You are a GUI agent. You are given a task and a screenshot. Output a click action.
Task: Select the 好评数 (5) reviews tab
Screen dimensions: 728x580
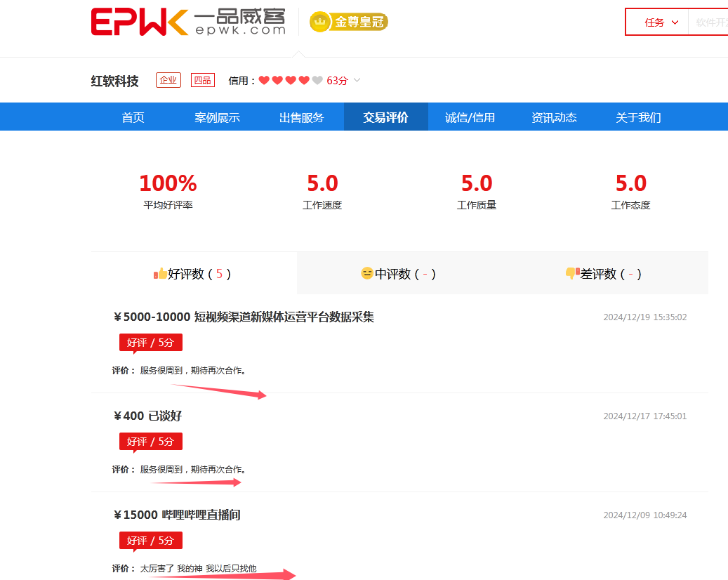click(x=194, y=274)
